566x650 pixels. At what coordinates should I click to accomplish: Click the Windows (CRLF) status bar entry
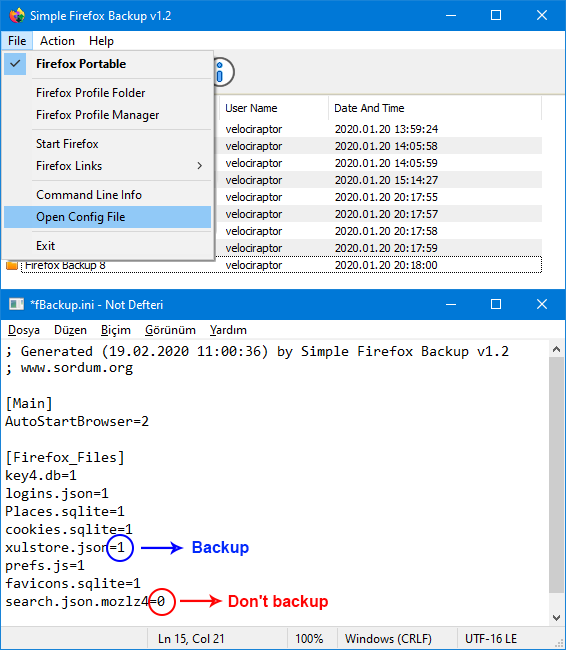coord(388,639)
